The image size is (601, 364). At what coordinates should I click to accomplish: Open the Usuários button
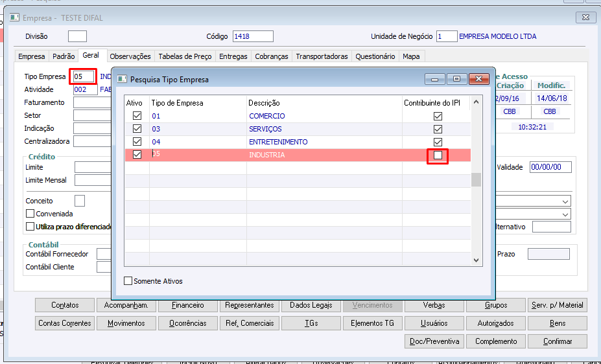[434, 323]
